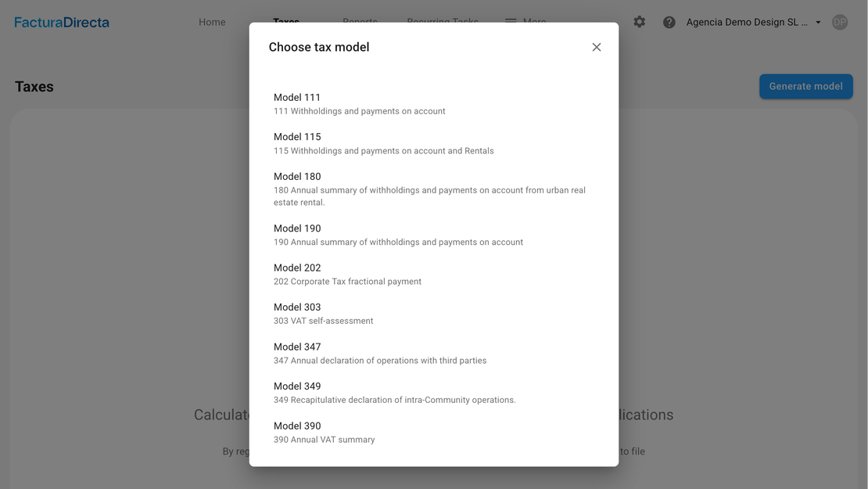868x489 pixels.
Task: Pick Model 190 annual withholdings summary
Action: click(398, 235)
